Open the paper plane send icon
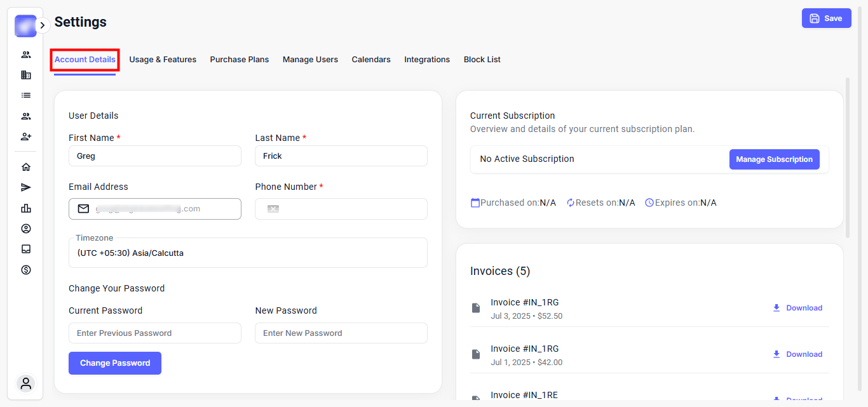This screenshot has height=407, width=868. [26, 187]
